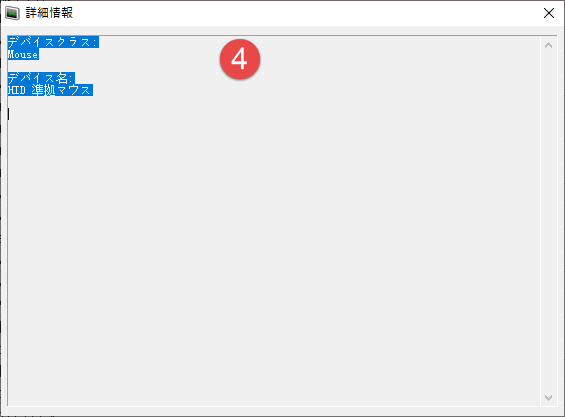The image size is (565, 417).
Task: Click the scrollbar down arrow
Action: pos(548,398)
